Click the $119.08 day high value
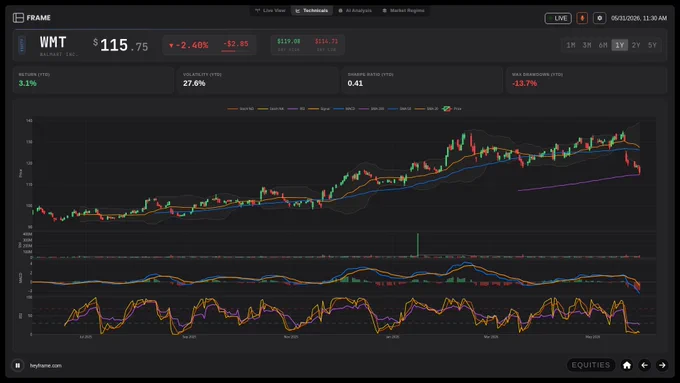The width and height of the screenshot is (680, 383). [288, 41]
